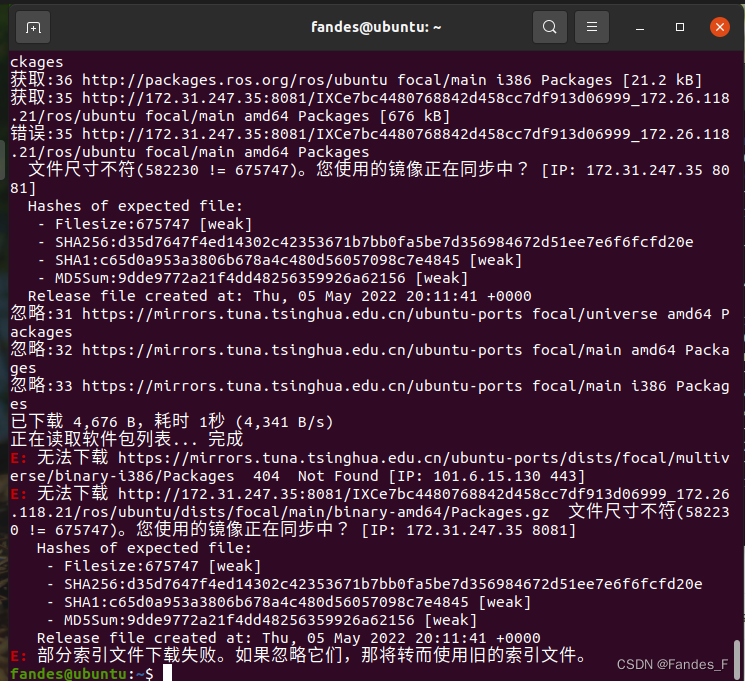Click the second 'Release file created at' line
Image resolution: width=745 pixels, height=681 pixels.
(x=288, y=638)
